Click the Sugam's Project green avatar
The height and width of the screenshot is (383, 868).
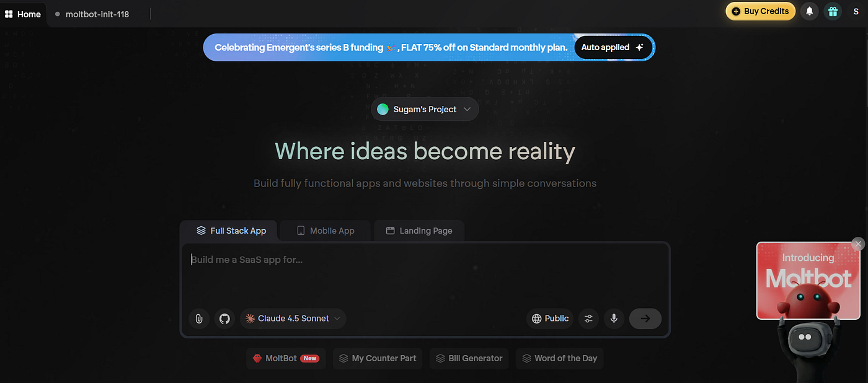pos(383,109)
